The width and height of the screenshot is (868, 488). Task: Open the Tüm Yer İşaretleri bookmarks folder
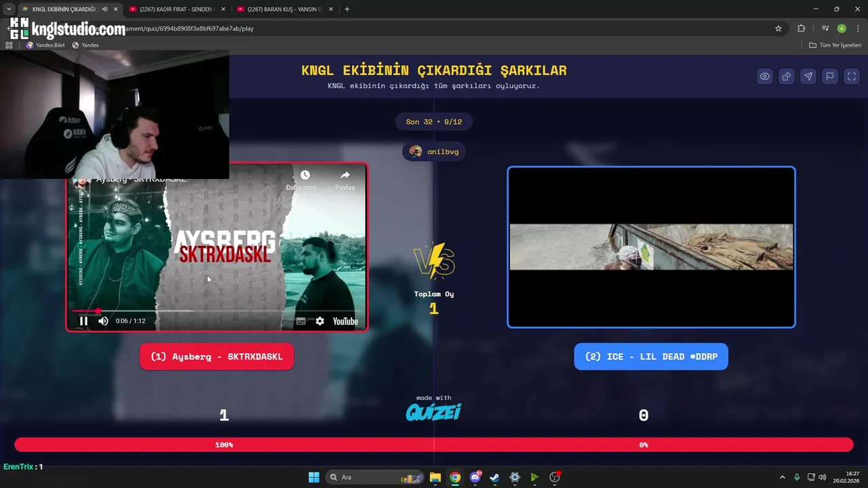835,45
